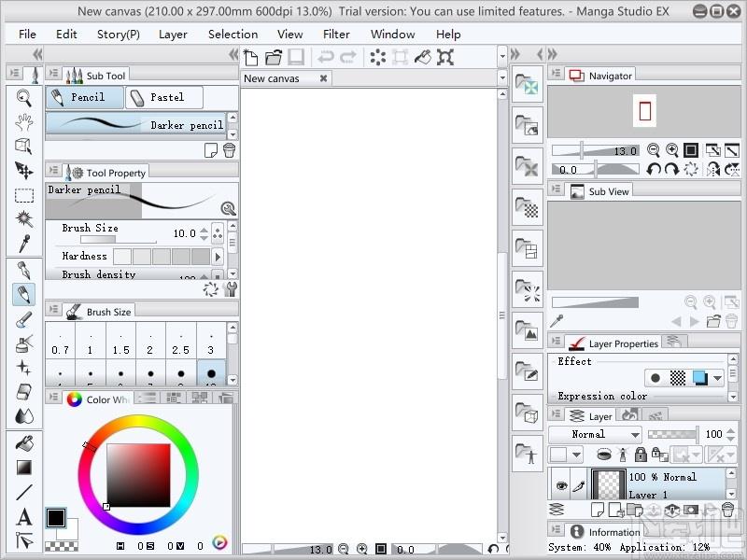The height and width of the screenshot is (560, 747).
Task: Open the Filter menu
Action: click(x=336, y=35)
